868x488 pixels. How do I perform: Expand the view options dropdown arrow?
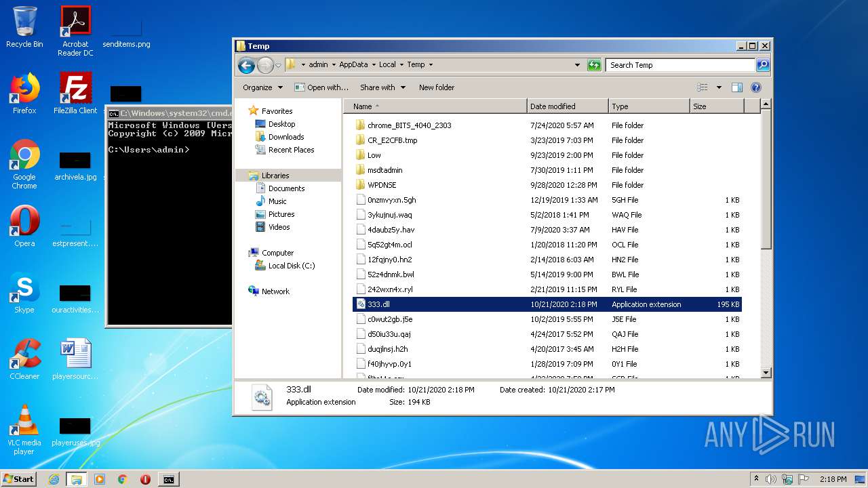coord(719,87)
